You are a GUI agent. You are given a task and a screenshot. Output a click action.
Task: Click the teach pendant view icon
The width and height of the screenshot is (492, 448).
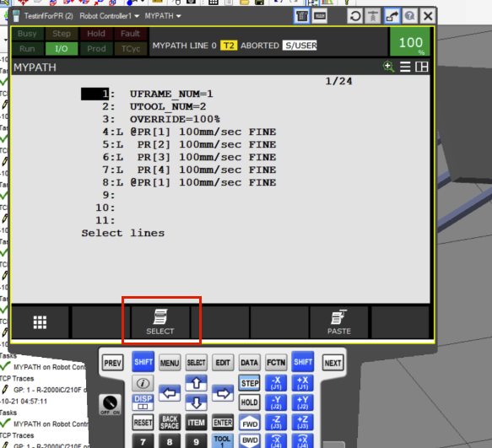point(302,16)
